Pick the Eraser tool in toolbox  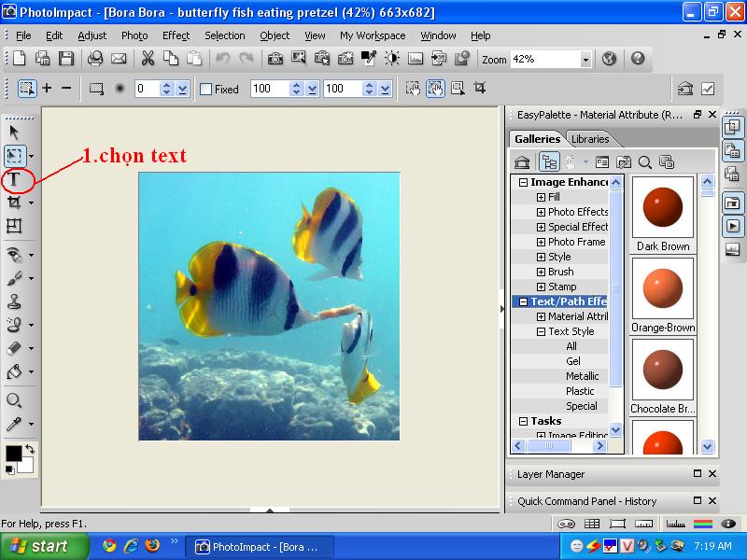coord(14,348)
